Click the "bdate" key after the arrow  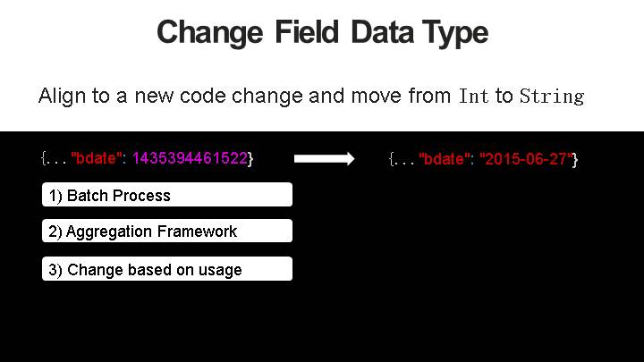tap(445, 159)
